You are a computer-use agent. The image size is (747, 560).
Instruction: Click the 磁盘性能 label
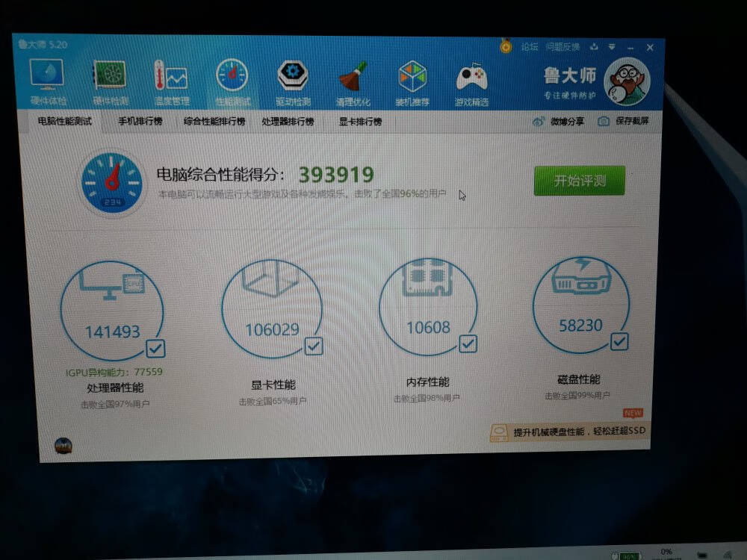click(x=578, y=379)
